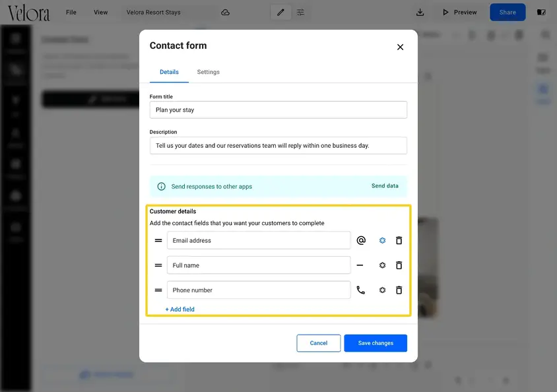Click the cloud sync status icon
Viewport: 557px width, 392px height.
225,13
